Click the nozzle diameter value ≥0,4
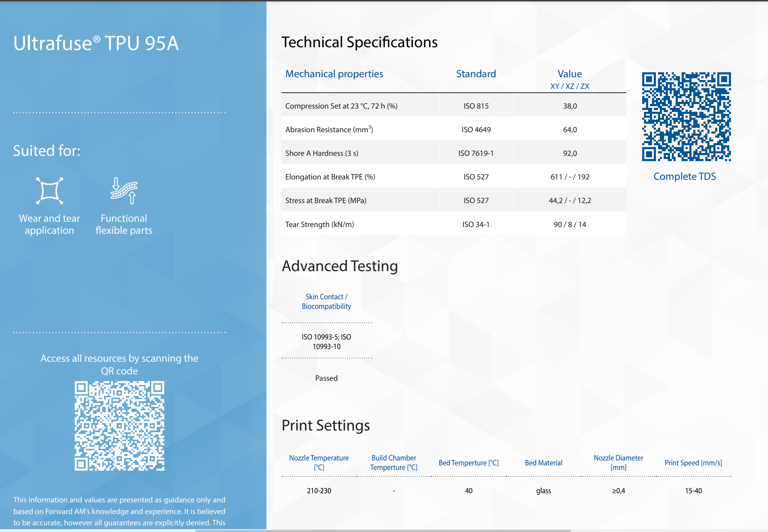This screenshot has height=532, width=768. coord(619,491)
